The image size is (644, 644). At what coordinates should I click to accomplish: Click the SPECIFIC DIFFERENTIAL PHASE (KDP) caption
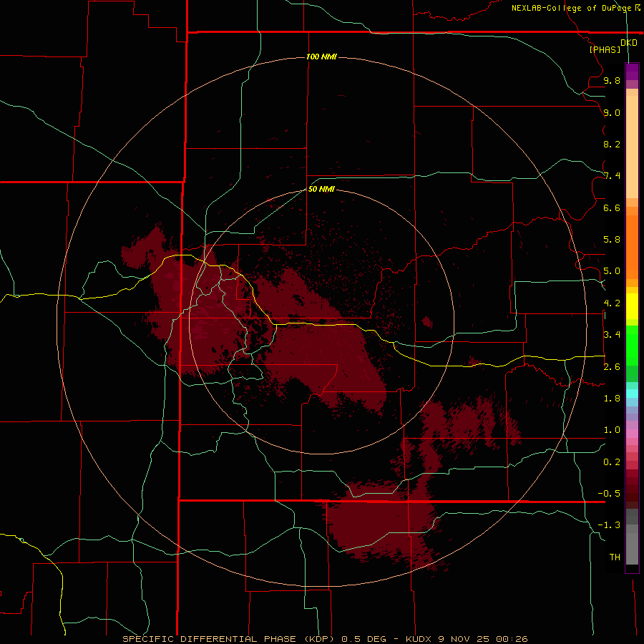click(230, 639)
